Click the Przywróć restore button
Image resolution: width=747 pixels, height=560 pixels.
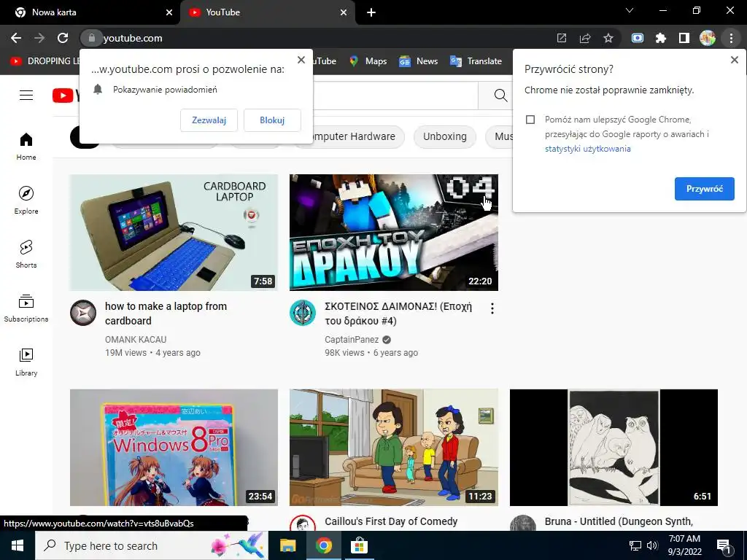(704, 189)
